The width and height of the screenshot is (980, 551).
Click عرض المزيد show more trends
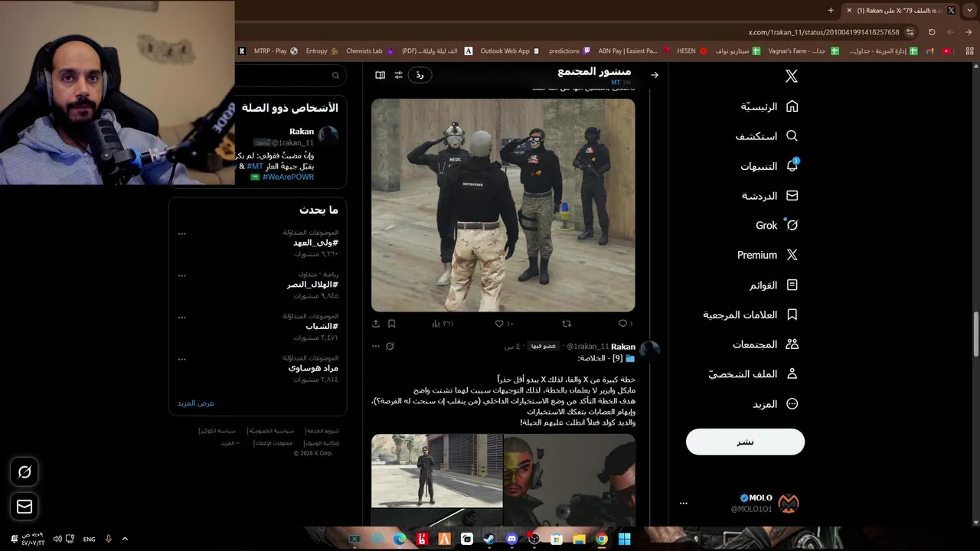(x=196, y=403)
